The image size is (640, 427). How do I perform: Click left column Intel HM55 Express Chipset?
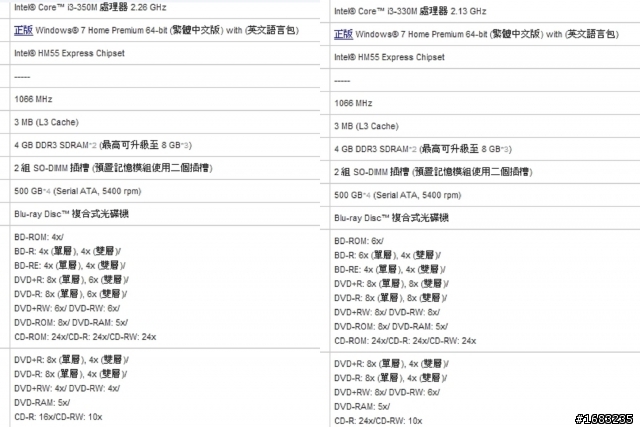[69, 53]
